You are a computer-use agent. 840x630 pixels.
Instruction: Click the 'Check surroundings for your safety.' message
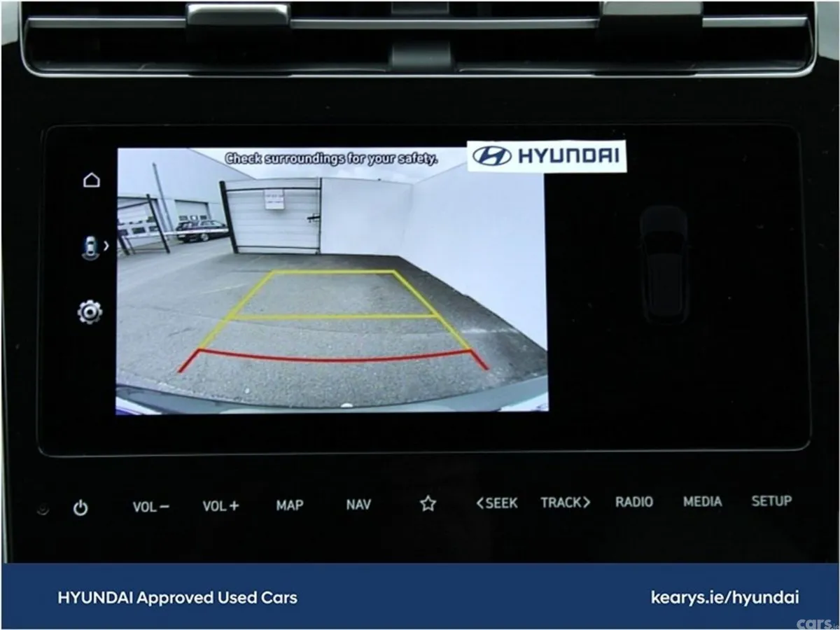(x=331, y=159)
